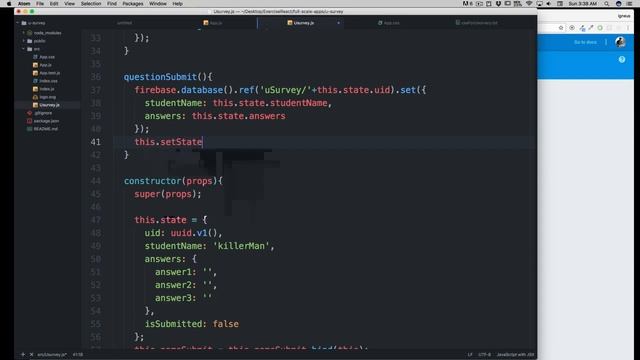Click the X icon in status bar
Viewport: 640px width, 360px height.
click(x=31, y=355)
